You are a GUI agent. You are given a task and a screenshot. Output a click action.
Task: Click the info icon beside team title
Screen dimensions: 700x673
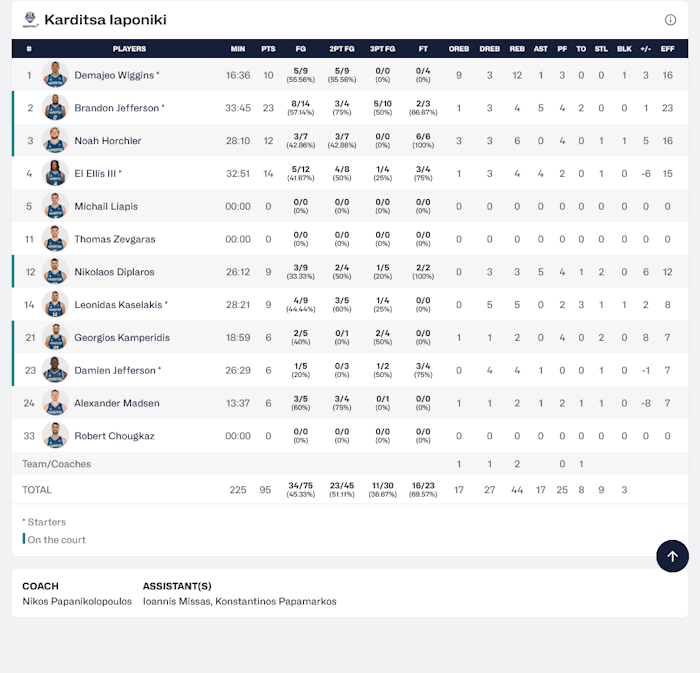coord(670,20)
